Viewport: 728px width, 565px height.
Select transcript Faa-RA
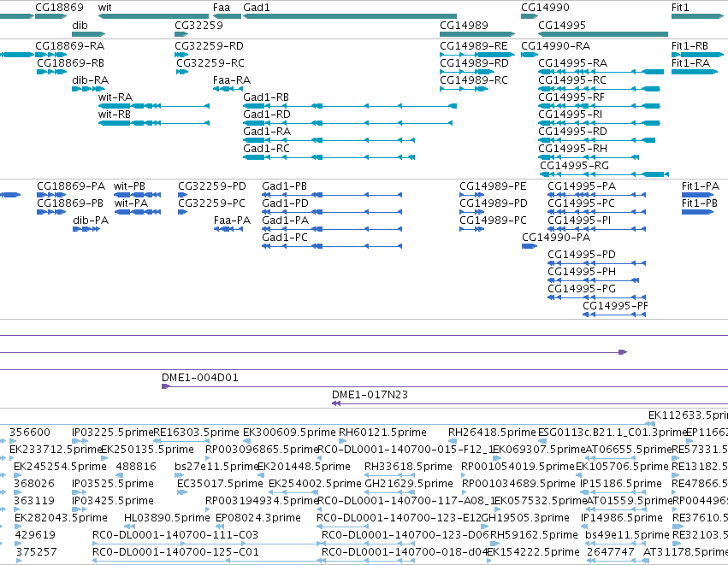pos(228,89)
